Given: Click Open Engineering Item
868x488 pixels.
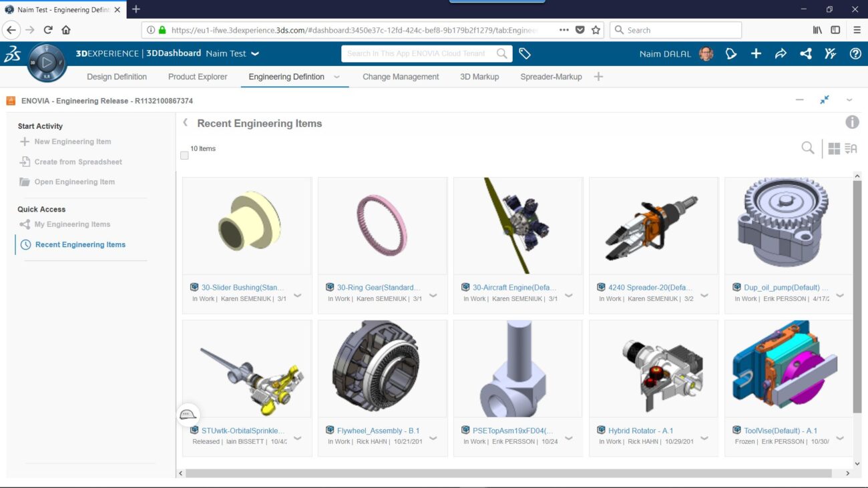Looking at the screenshot, I should coord(67,182).
